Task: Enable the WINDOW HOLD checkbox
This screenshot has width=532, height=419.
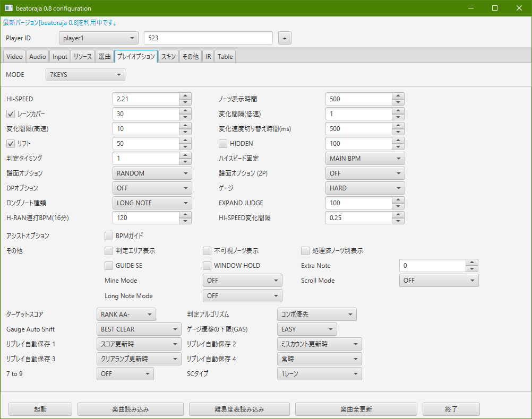Action: [x=207, y=266]
